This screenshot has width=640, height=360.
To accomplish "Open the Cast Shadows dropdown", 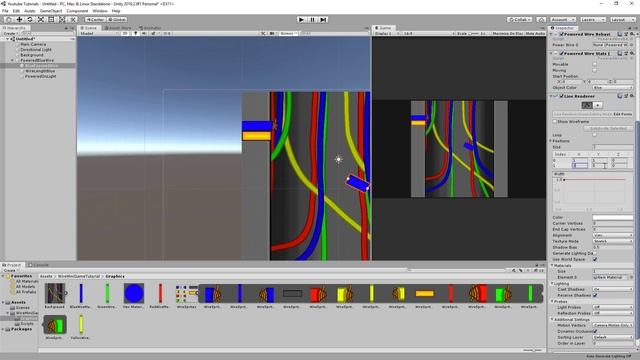I will (x=613, y=289).
